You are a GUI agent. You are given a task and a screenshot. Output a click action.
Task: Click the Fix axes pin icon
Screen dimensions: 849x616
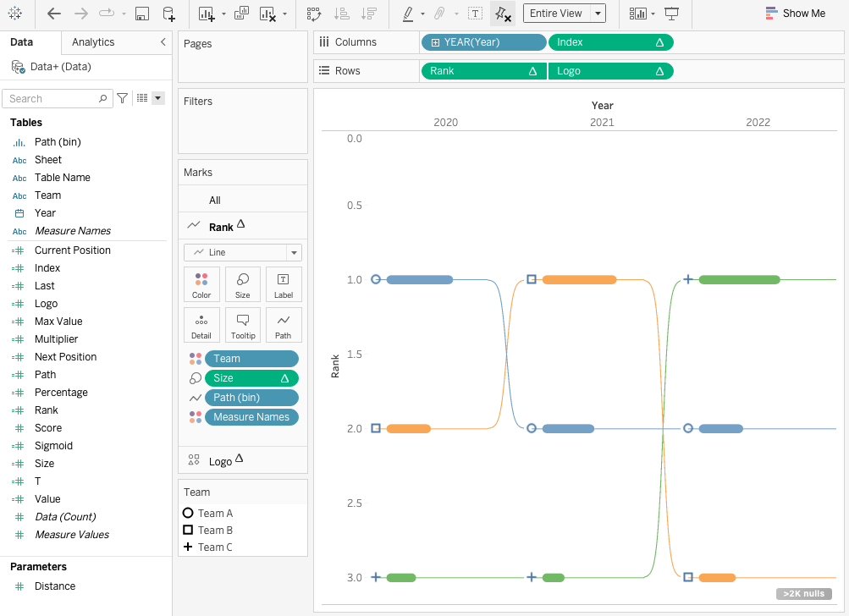[x=503, y=14]
